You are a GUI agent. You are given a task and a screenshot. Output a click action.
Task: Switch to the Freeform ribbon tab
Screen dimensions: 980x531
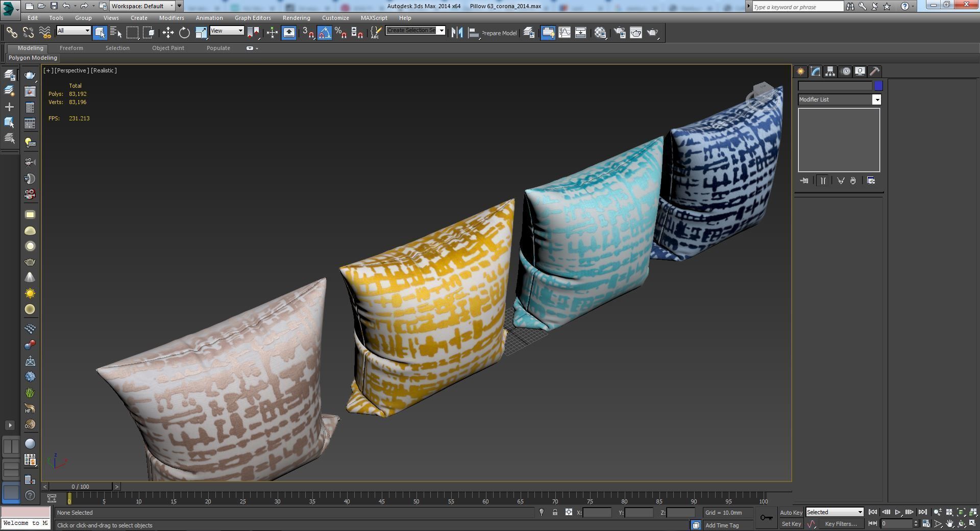click(x=71, y=48)
